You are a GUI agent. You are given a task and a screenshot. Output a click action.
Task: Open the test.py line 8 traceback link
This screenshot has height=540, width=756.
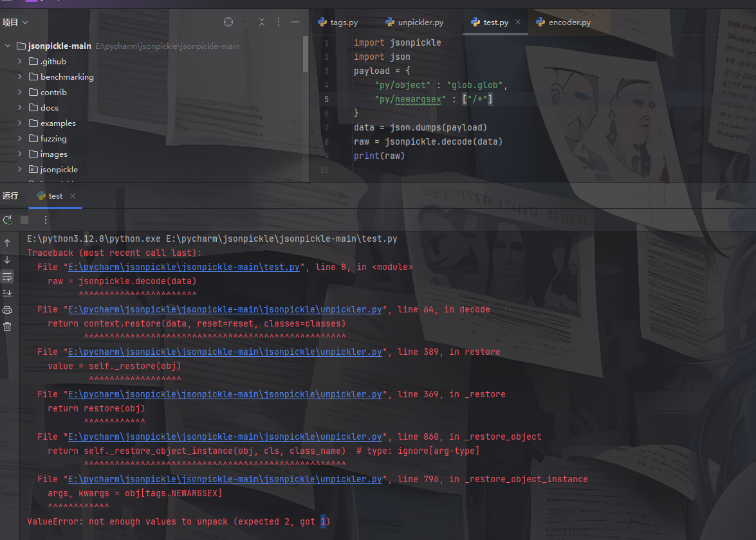184,267
